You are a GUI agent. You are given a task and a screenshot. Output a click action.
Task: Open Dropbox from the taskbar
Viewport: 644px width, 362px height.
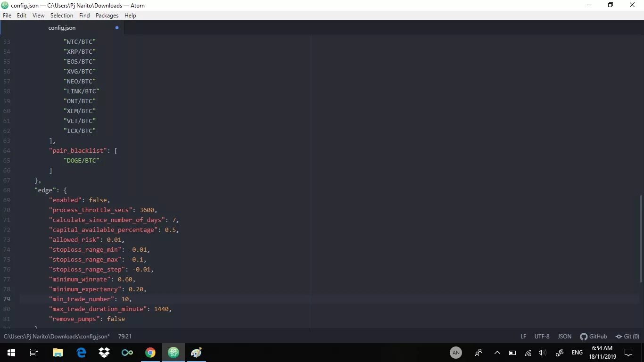point(104,353)
